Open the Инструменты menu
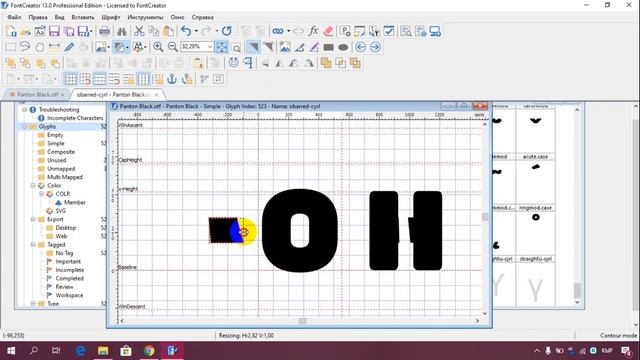Viewport: 640px width, 360px height. point(145,17)
